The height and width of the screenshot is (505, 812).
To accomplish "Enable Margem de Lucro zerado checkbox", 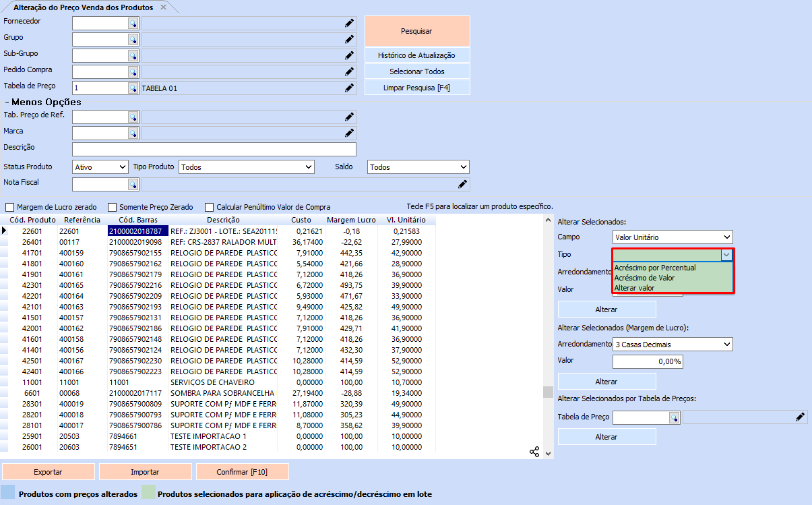I will point(9,207).
